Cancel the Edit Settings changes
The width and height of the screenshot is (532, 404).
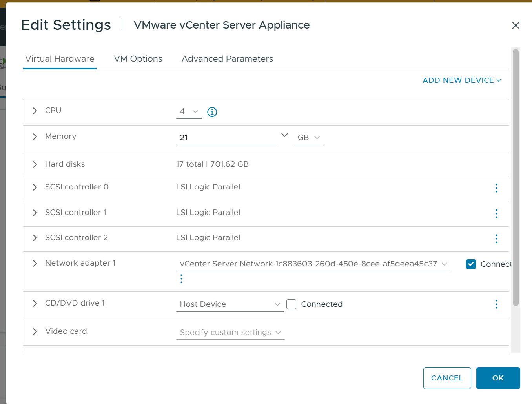click(447, 378)
